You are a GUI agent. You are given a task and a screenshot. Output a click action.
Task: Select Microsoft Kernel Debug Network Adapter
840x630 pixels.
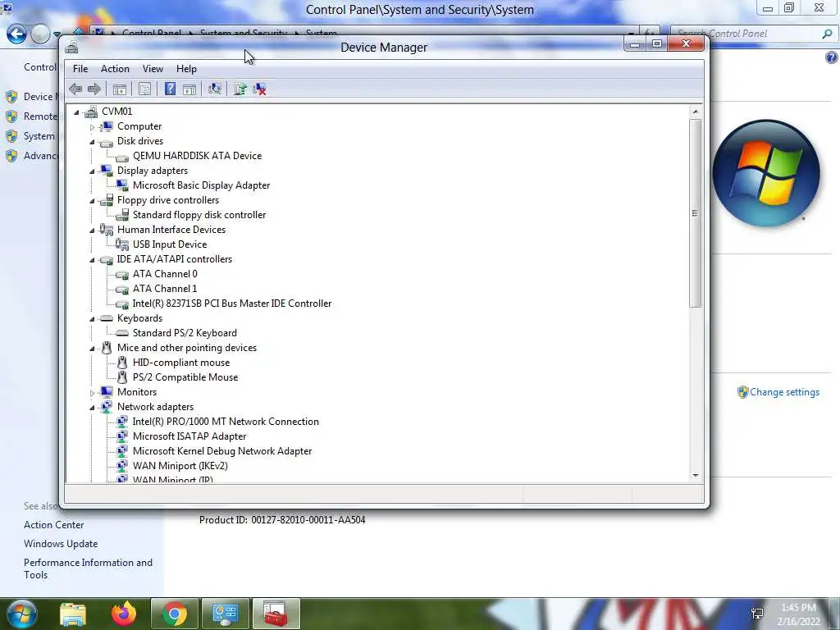[x=222, y=451]
